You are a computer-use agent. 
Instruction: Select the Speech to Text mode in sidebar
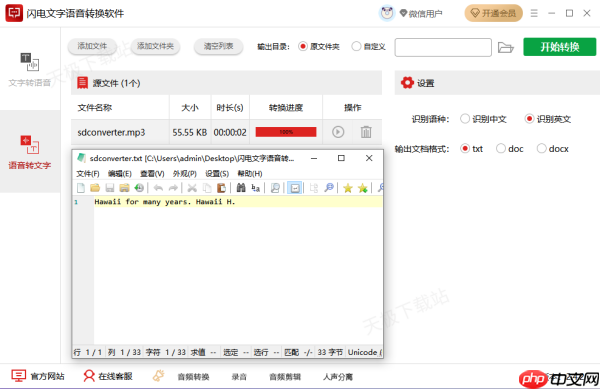pos(30,152)
